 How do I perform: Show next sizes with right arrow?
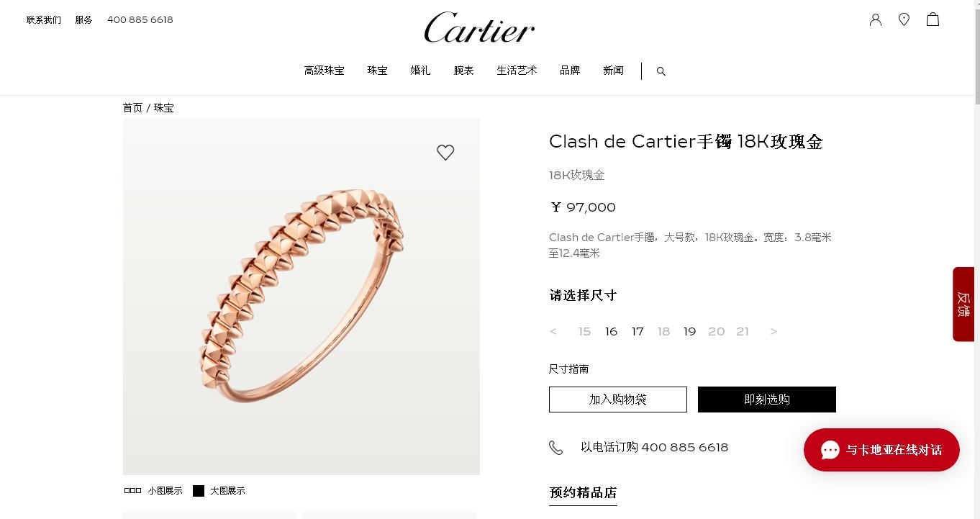pos(774,332)
